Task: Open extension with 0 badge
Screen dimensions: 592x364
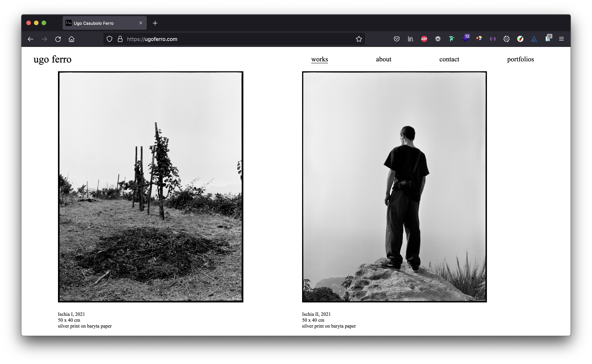Action: click(548, 38)
